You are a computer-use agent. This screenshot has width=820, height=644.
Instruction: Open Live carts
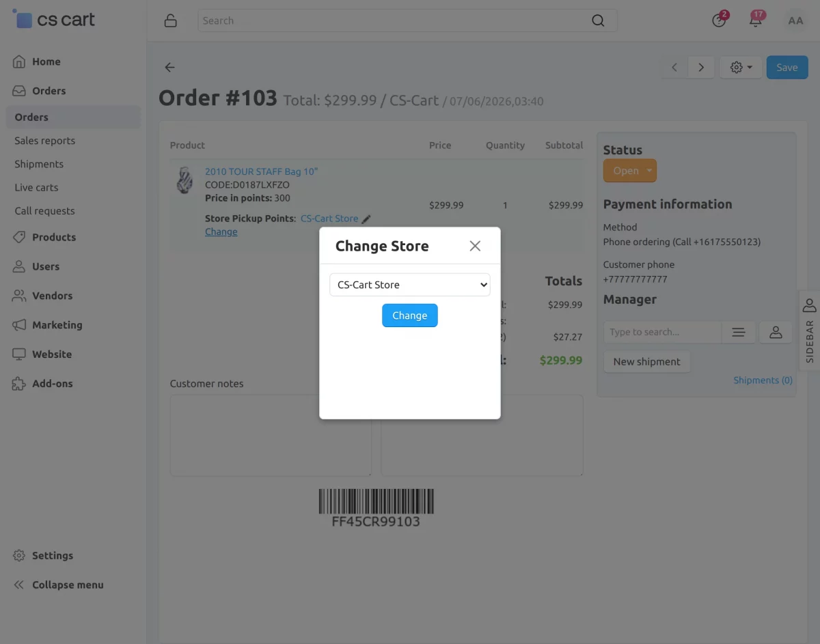click(x=36, y=187)
